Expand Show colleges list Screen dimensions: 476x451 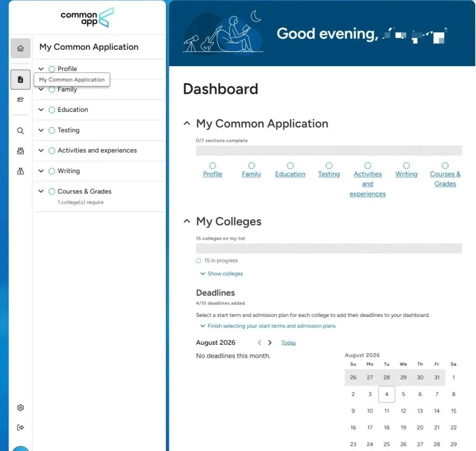[x=222, y=274]
